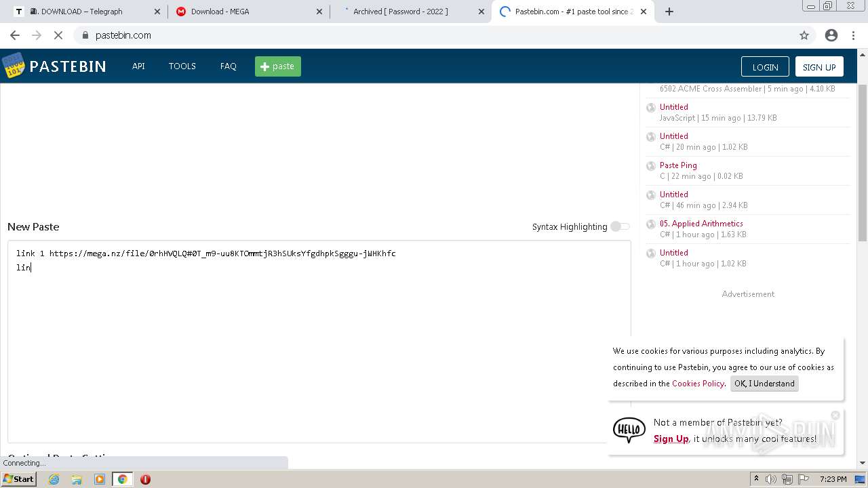
Task: Close the Download - MEGA tab
Action: (318, 12)
